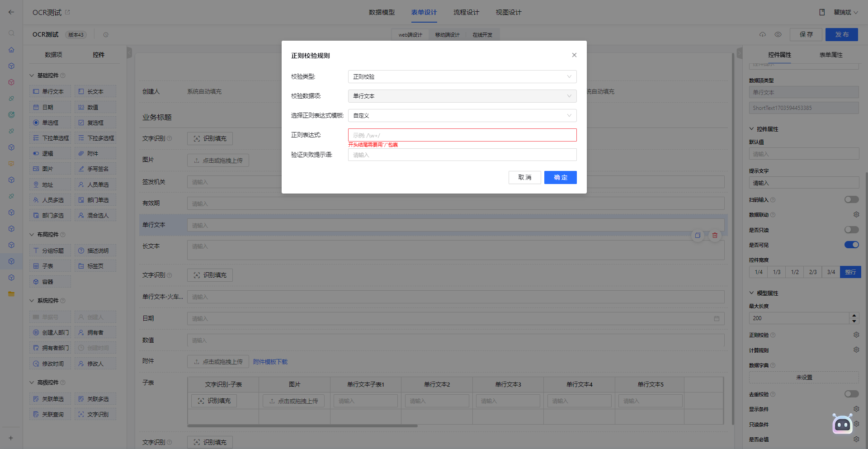
Task: Collapse the 系统控件 section
Action: 32,301
